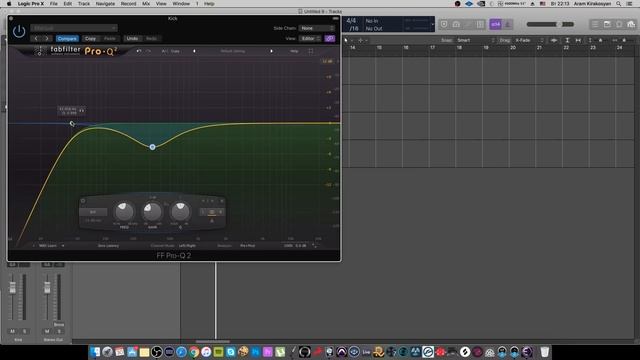Open the Zero Latency processing mode dropdown
Viewport: 640px width, 360px height.
click(x=108, y=246)
